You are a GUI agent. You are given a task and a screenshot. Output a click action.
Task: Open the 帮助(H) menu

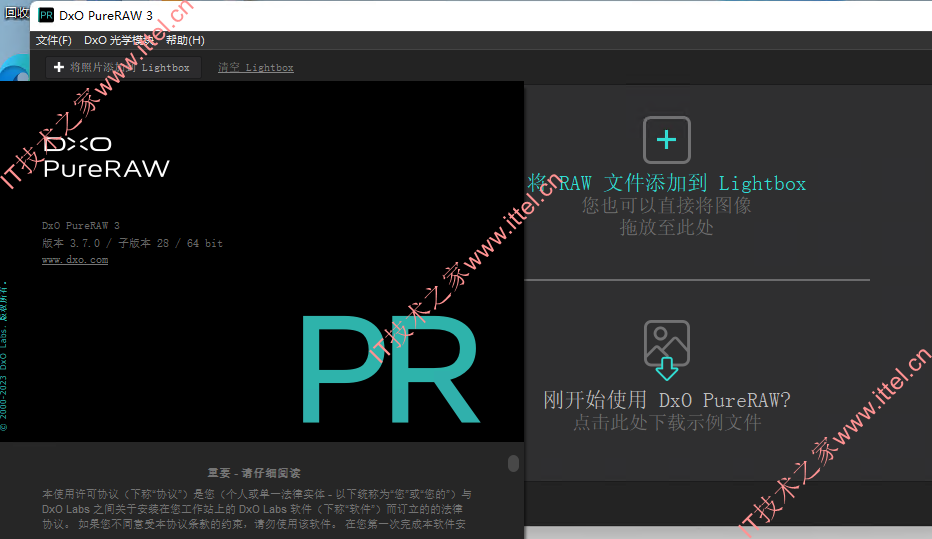185,40
